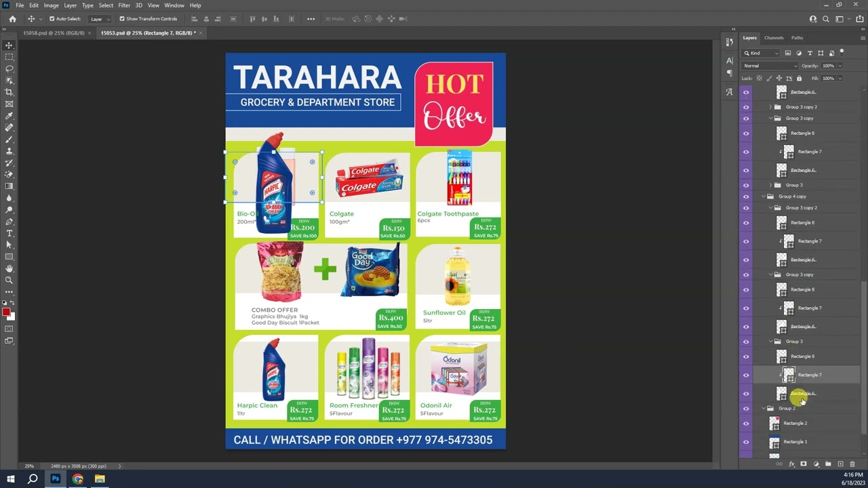Open Auto-Select Layer dropdown
The image size is (868, 488).
point(99,19)
